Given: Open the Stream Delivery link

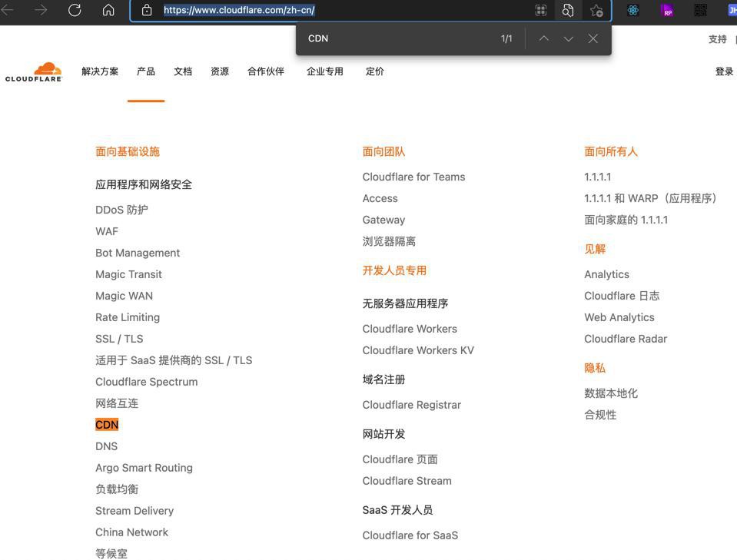Looking at the screenshot, I should click(134, 511).
